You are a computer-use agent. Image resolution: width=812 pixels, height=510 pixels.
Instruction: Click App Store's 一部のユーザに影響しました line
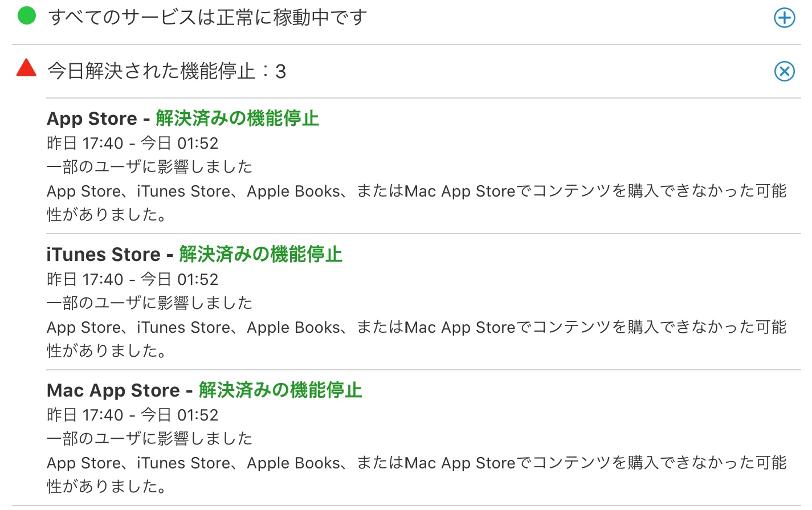point(149,167)
